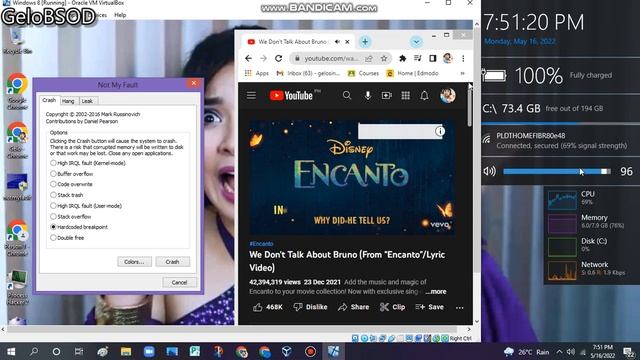Mute the tab via speaker icon
640x360 pixels.
[x=337, y=42]
